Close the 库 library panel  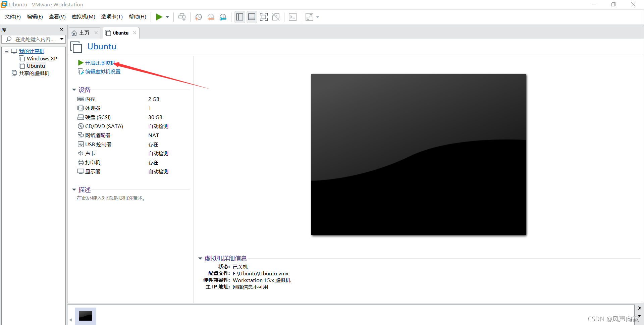(x=61, y=30)
